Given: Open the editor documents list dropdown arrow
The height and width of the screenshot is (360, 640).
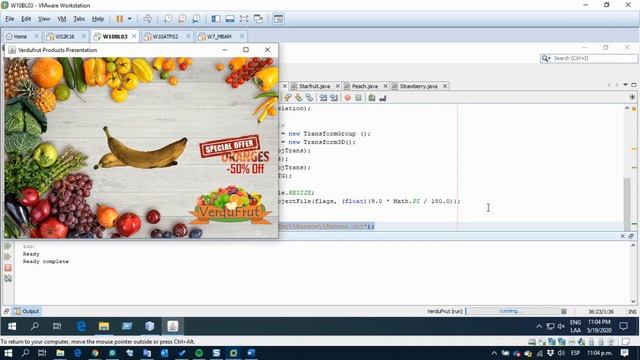Looking at the screenshot, I should click(625, 85).
